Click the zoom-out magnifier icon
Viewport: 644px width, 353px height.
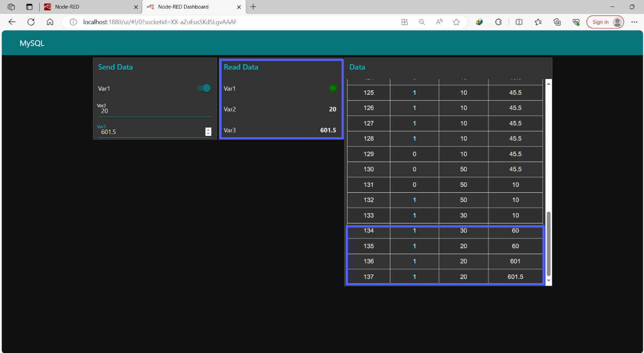pos(422,22)
